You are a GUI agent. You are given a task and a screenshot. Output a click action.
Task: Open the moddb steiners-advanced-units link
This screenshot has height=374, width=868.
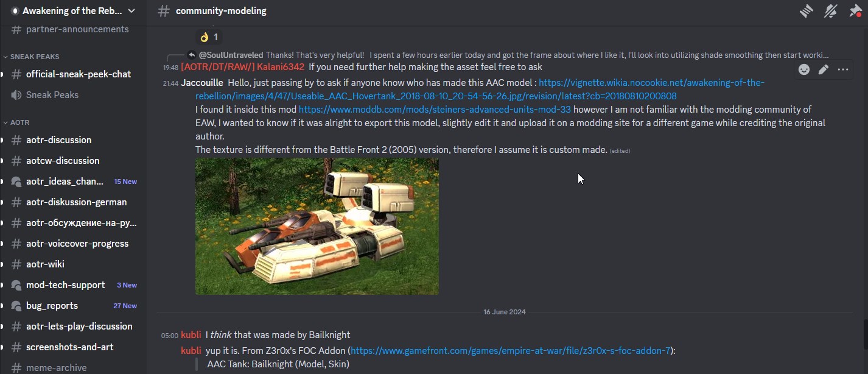coord(434,110)
